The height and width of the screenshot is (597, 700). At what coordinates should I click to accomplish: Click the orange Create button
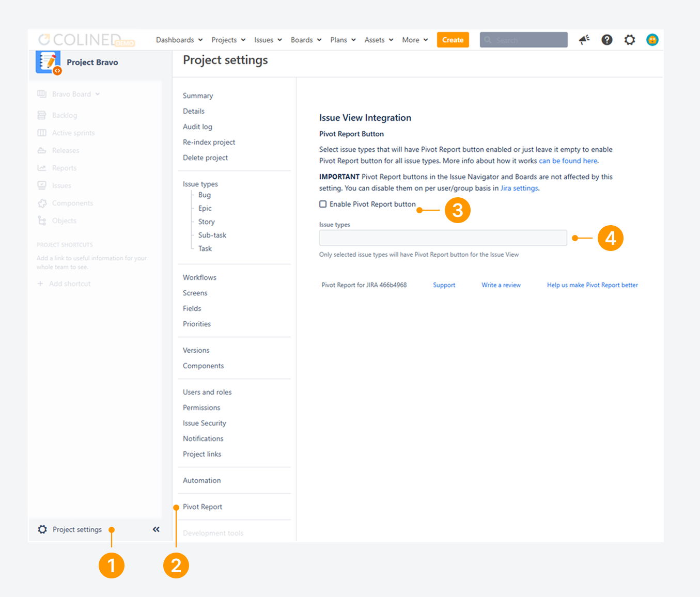click(x=453, y=40)
